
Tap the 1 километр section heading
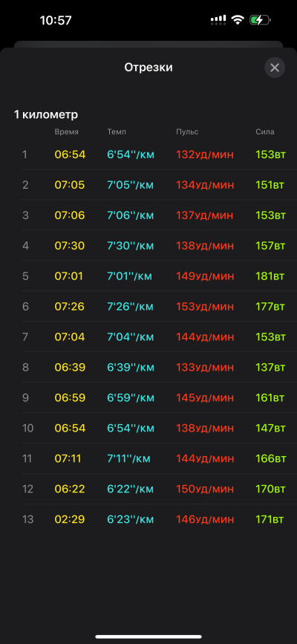click(46, 114)
